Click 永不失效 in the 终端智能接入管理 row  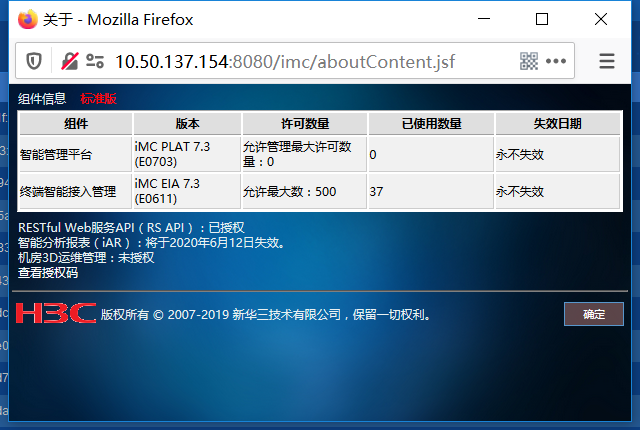(558, 191)
